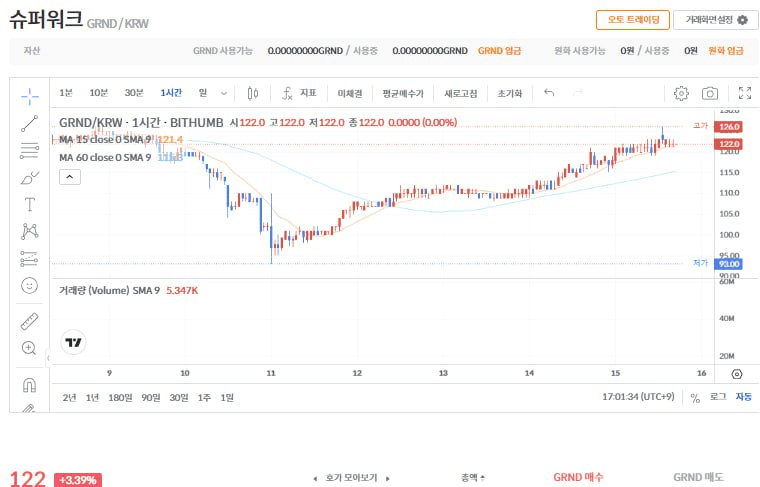Take a chart snapshot with camera icon
Viewport: 760px width, 487px height.
(x=710, y=93)
